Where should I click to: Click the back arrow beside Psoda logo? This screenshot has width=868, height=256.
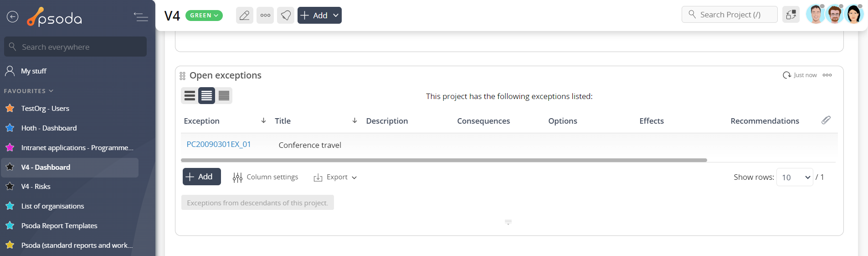[13, 17]
